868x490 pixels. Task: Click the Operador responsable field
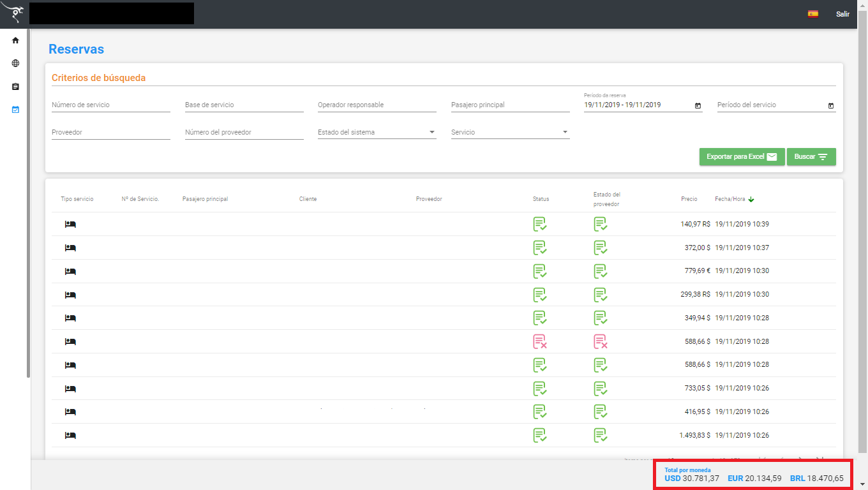click(377, 105)
